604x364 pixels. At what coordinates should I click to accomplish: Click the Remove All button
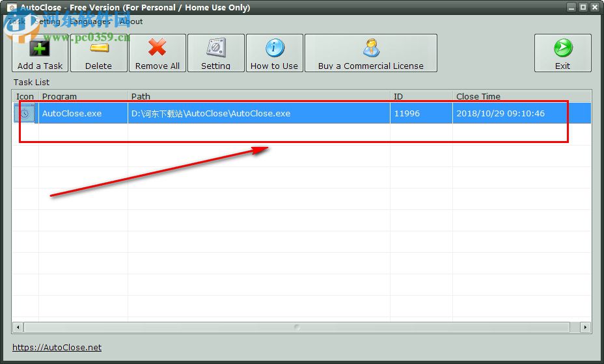point(157,53)
